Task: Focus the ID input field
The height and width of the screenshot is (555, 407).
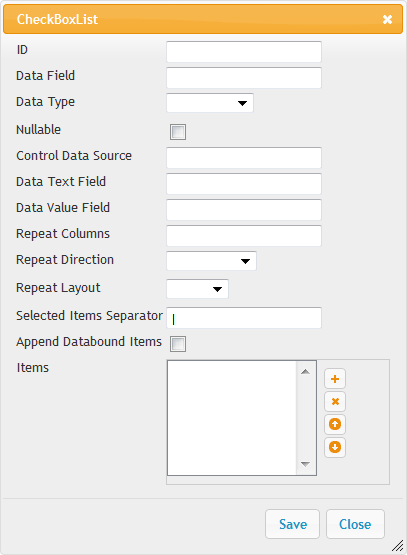Action: click(x=244, y=52)
